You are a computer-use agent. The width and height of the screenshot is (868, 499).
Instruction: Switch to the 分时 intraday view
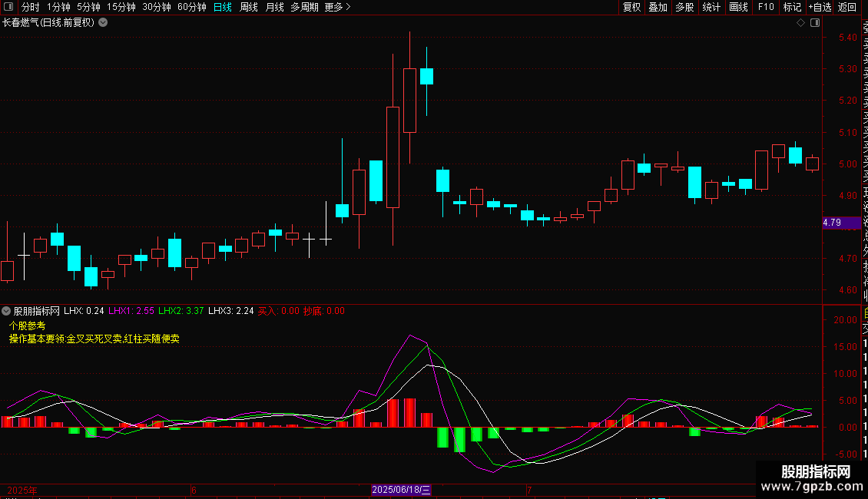31,7
